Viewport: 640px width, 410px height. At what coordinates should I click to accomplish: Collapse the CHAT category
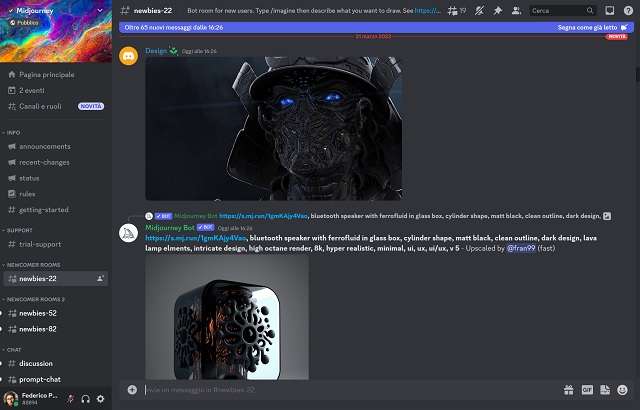[x=12, y=350]
